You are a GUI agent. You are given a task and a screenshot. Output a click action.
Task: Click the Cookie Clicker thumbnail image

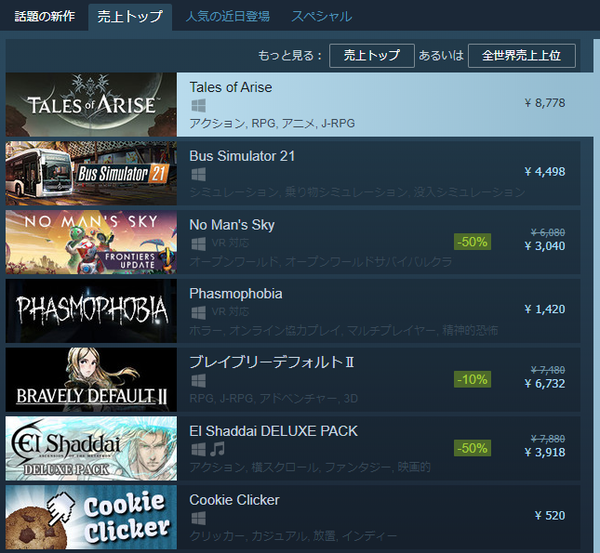click(x=91, y=517)
